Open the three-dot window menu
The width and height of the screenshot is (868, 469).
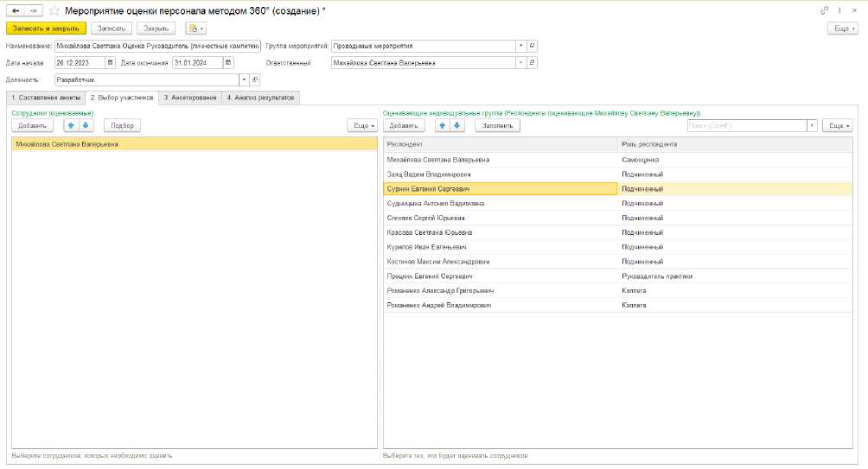(839, 10)
